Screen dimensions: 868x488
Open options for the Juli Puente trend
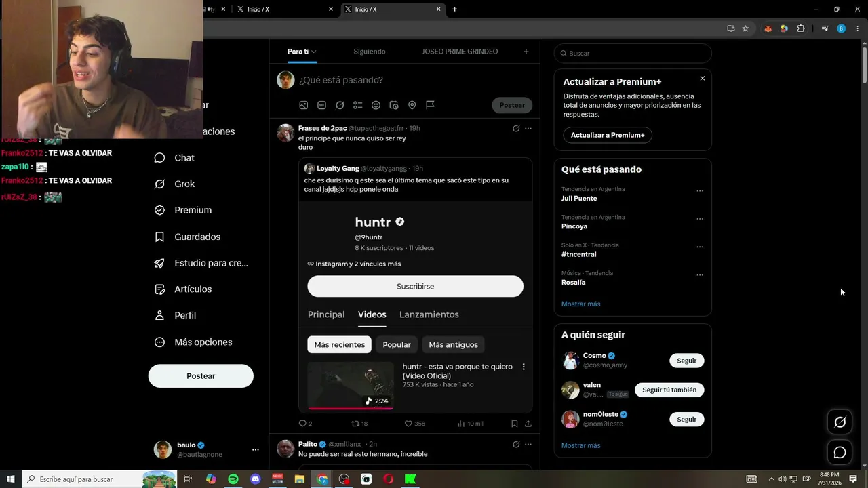point(700,191)
